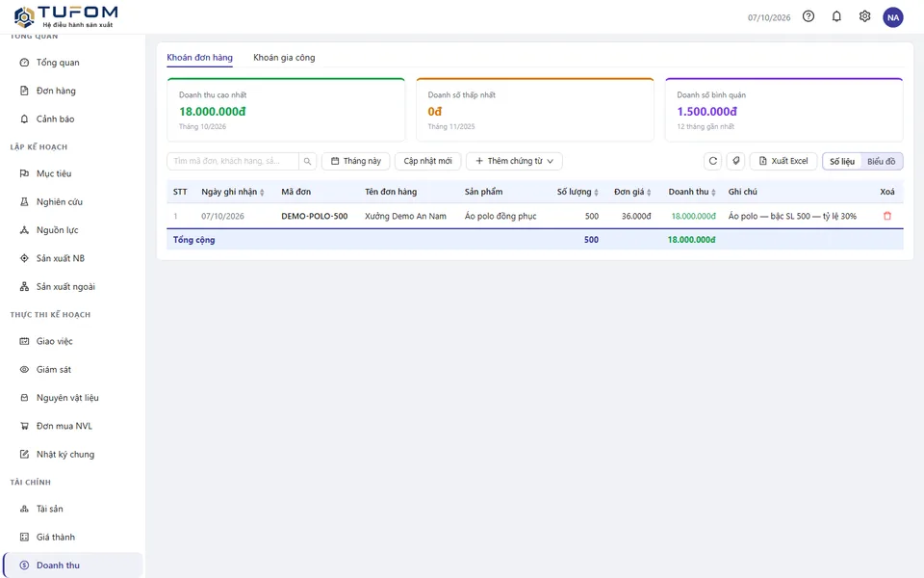Click the search magnifier icon button
The image size is (924, 578).
click(x=307, y=161)
